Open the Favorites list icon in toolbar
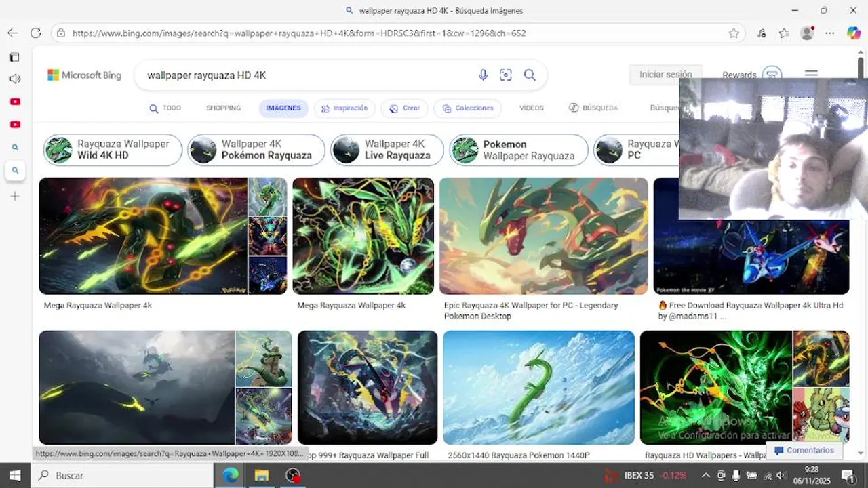Screen dimensions: 868x488 [x=784, y=33]
